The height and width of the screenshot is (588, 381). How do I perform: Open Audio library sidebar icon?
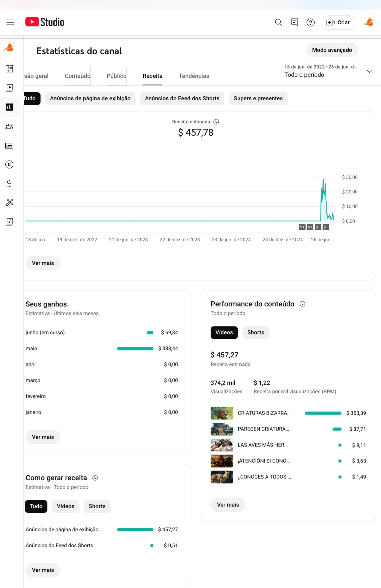[9, 222]
